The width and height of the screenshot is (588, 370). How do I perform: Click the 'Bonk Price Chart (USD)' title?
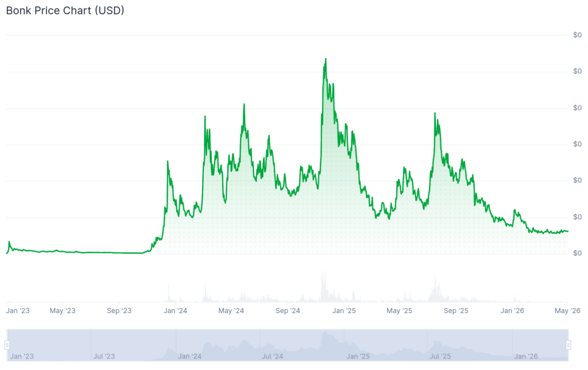pyautogui.click(x=65, y=10)
